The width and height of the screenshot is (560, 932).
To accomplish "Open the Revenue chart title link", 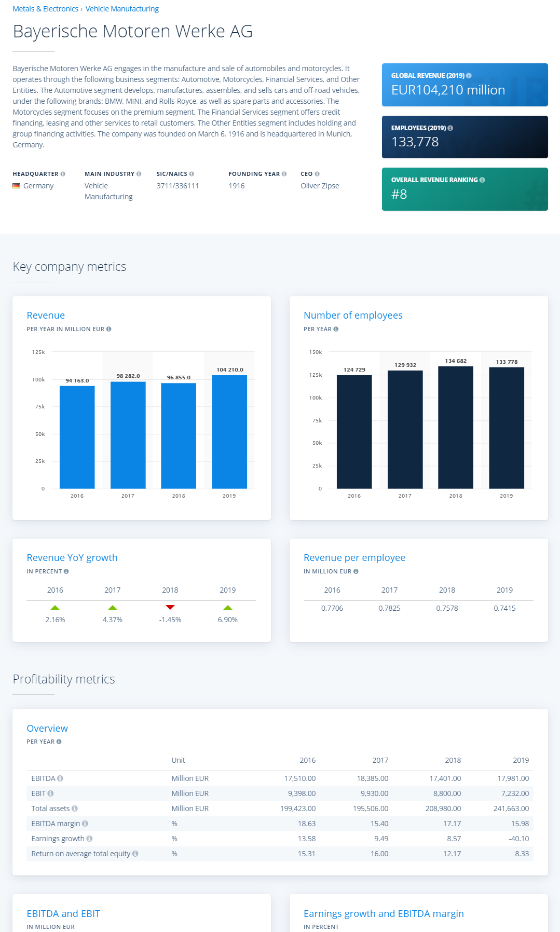I will pos(46,316).
